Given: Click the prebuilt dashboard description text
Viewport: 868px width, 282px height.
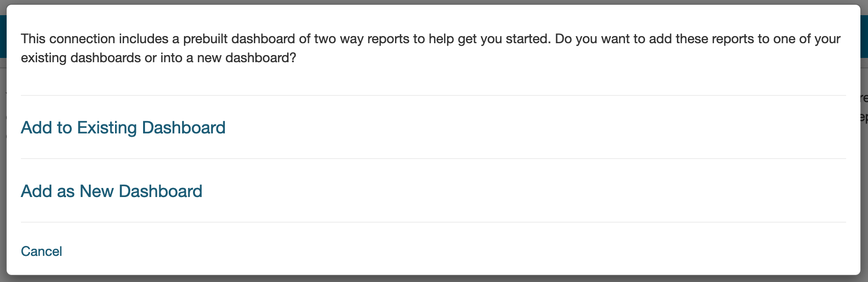Looking at the screenshot, I should click(431, 48).
